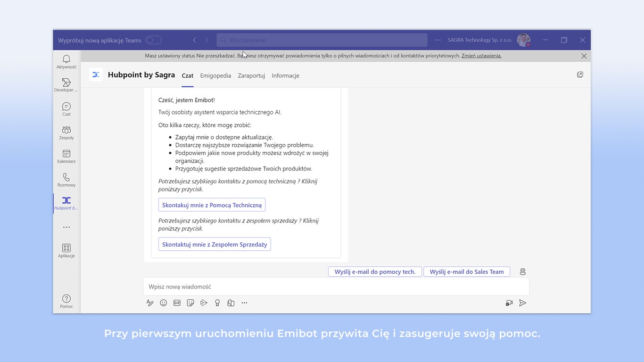Open the Aktywność activity feed
This screenshot has width=644, height=362.
click(66, 62)
